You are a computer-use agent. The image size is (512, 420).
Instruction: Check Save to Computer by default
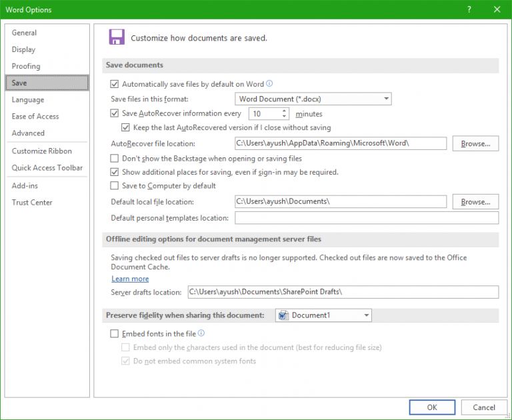coord(115,186)
